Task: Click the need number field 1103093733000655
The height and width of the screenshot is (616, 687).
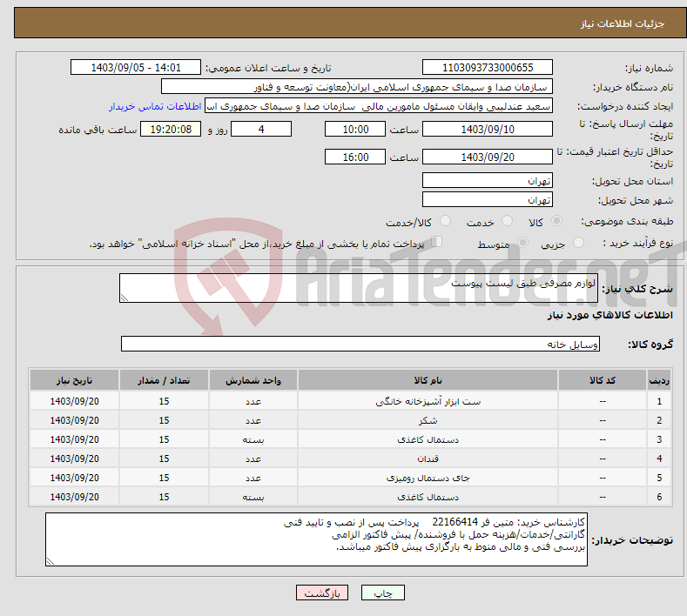Action: 488,67
